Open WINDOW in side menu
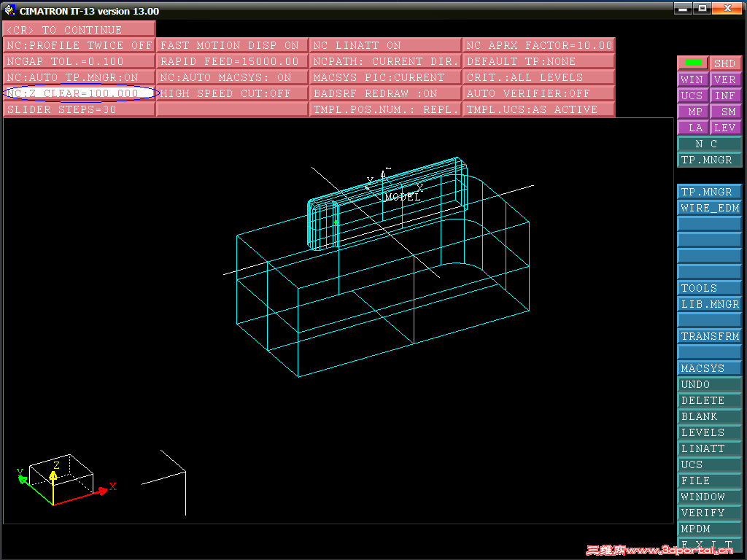The width and height of the screenshot is (747, 560). click(709, 497)
